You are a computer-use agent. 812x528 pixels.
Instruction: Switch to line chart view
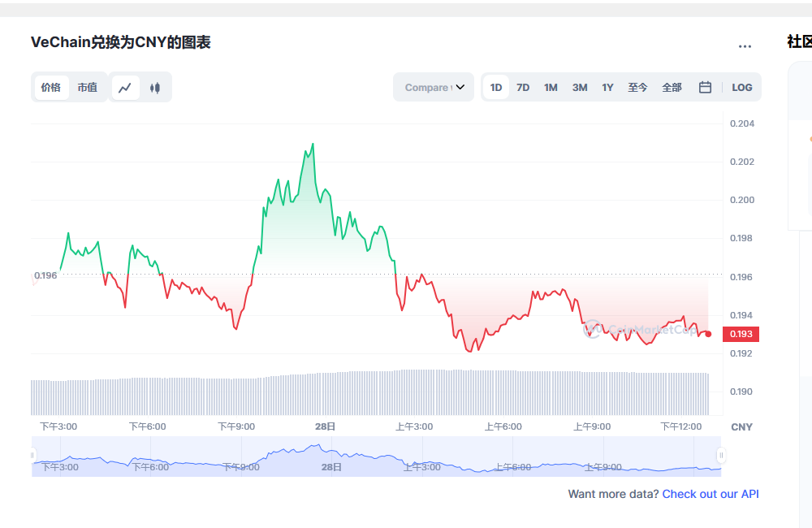click(x=125, y=88)
